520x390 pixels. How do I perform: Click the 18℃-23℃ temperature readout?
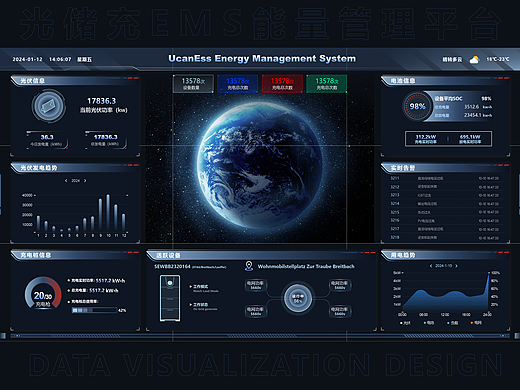click(498, 59)
